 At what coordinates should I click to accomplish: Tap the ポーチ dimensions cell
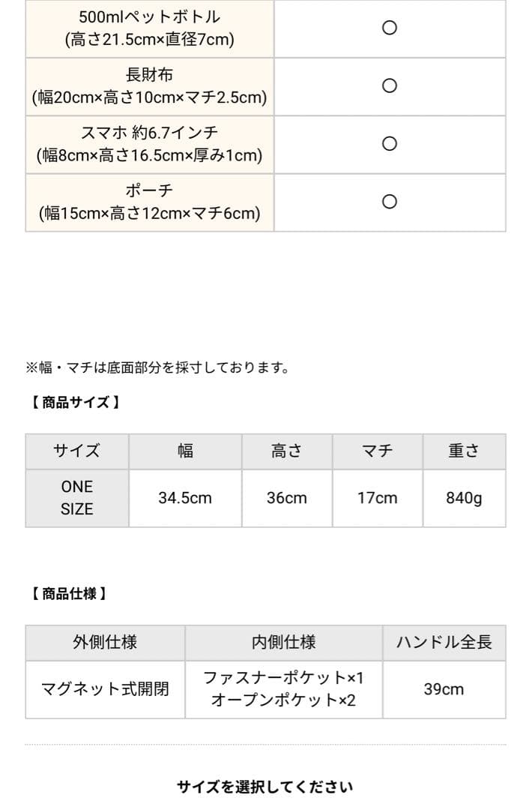(x=150, y=202)
